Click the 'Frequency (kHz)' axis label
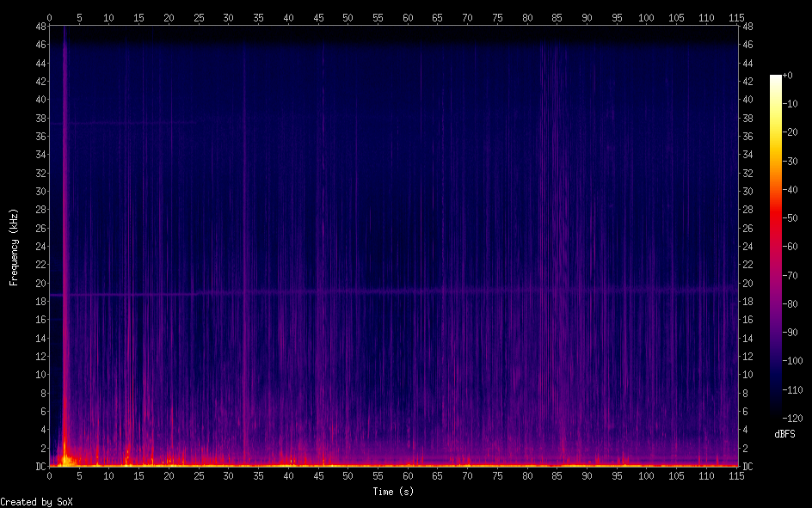Viewport: 812px width, 508px height. (x=14, y=247)
